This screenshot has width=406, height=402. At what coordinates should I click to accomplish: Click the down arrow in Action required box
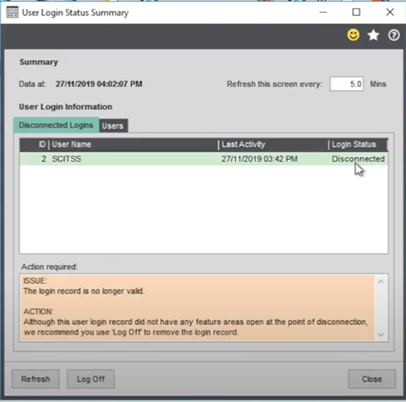coord(381,335)
